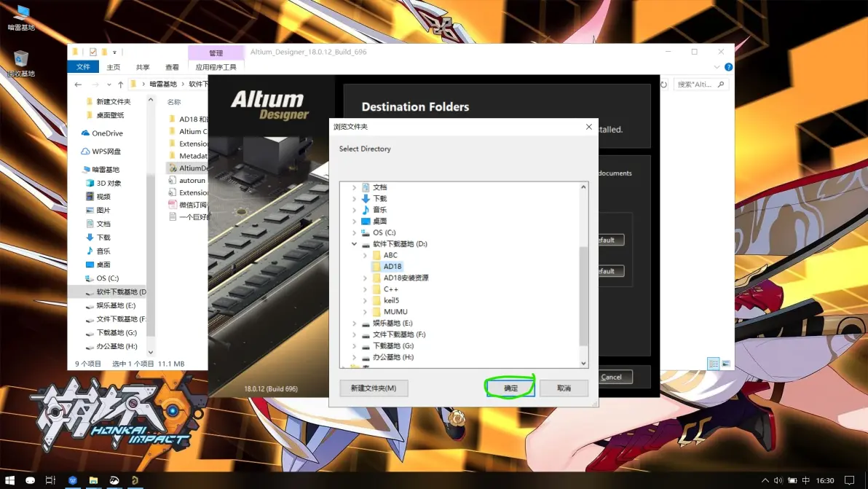Open the 查看 ribbon tab
Viewport: 868px width, 489px height.
point(172,67)
